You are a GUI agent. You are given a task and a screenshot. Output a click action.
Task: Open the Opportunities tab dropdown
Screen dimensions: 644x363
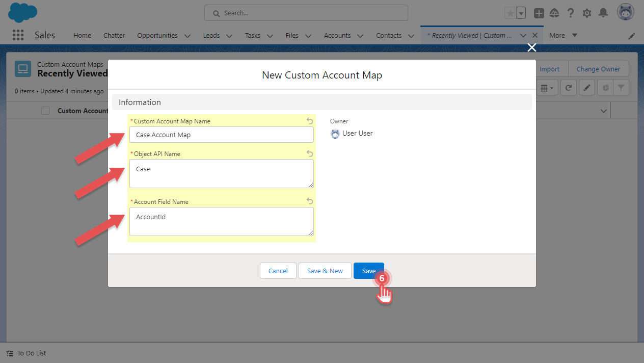[187, 36]
